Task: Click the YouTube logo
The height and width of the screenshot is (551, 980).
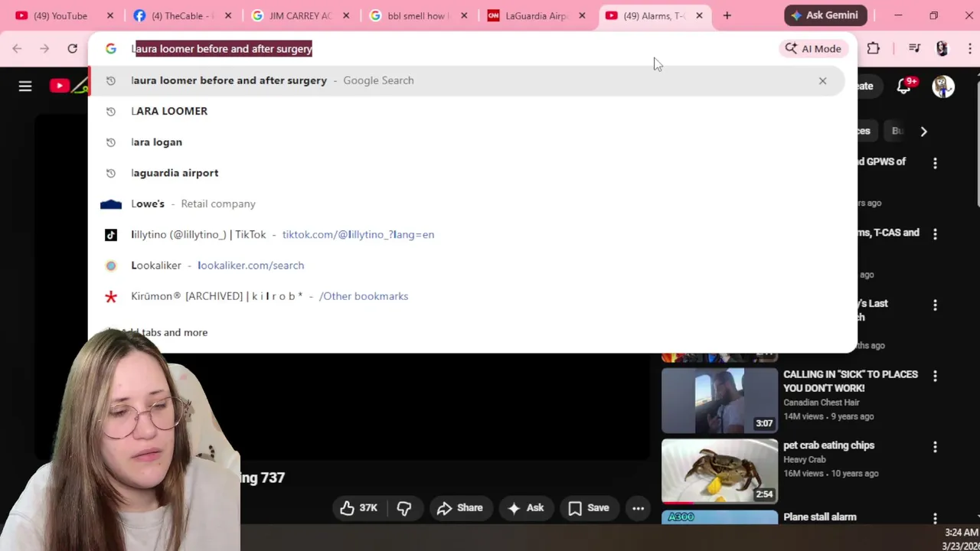Action: [x=69, y=86]
